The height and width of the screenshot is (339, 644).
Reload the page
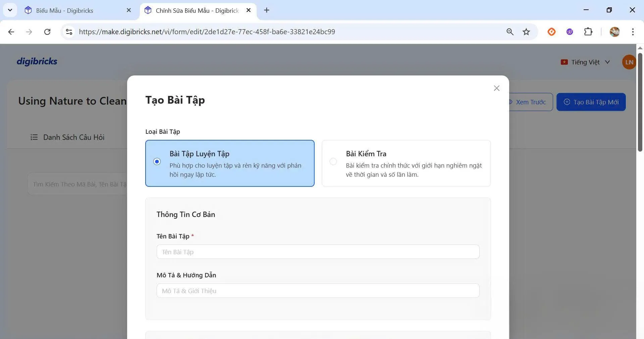pos(47,32)
